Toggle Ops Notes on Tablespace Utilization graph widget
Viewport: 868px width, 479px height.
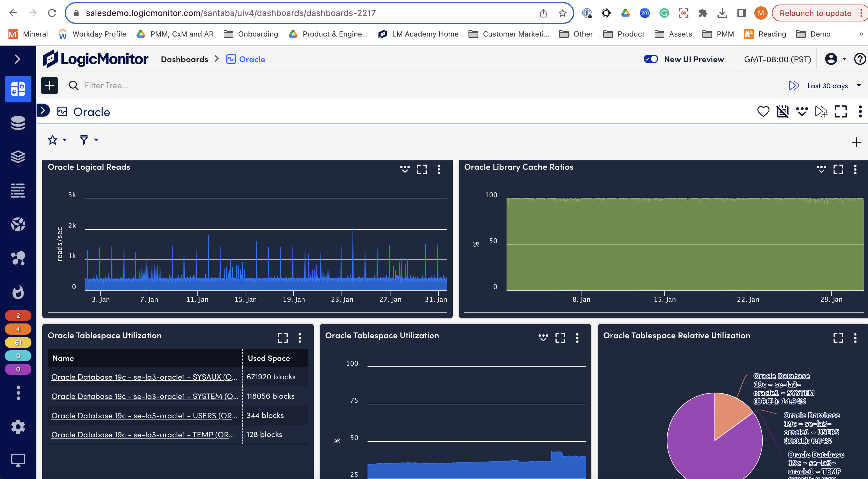tap(543, 338)
